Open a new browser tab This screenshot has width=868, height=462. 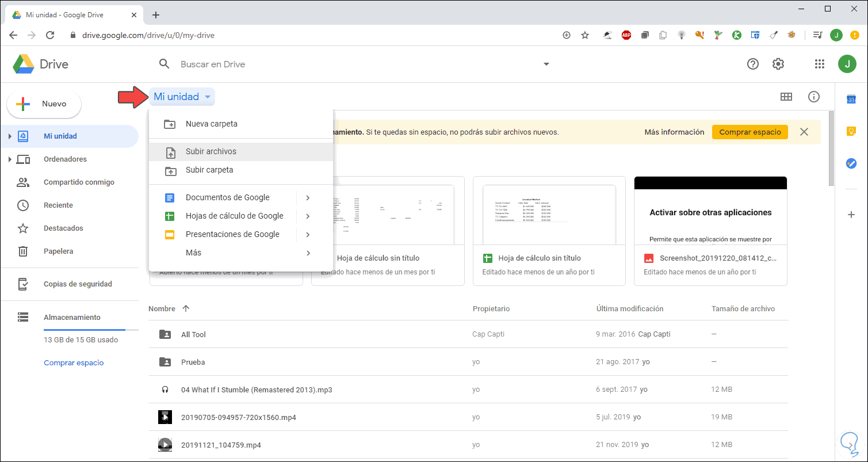pos(155,15)
